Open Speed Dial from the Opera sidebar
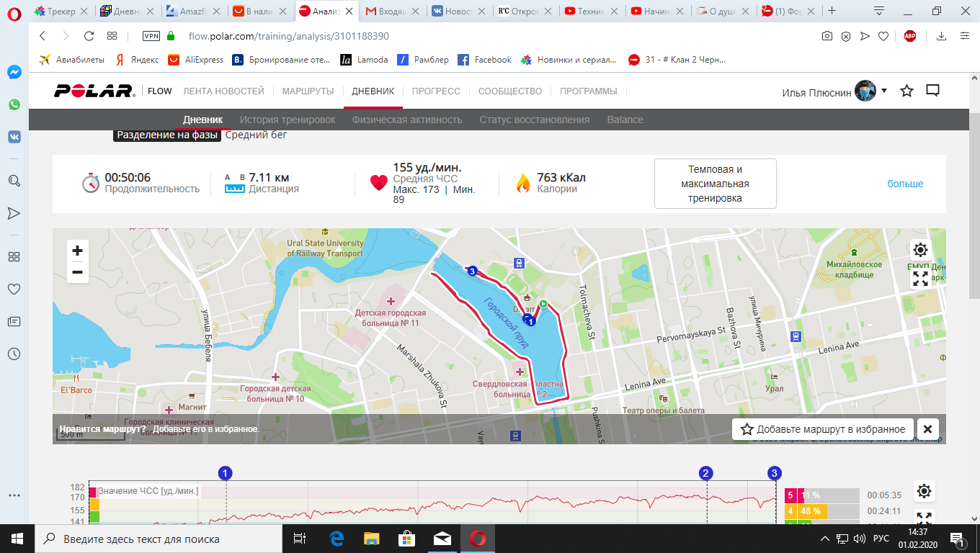This screenshot has height=553, width=980. click(14, 256)
